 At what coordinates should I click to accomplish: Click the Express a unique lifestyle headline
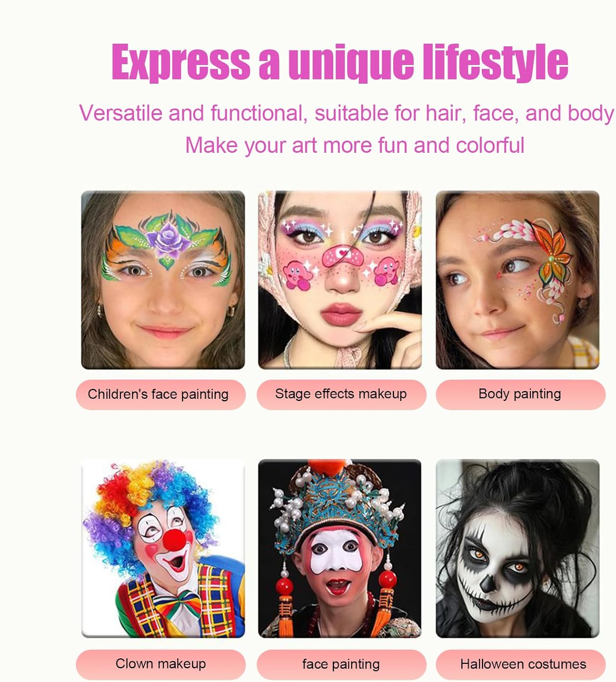coord(340,61)
